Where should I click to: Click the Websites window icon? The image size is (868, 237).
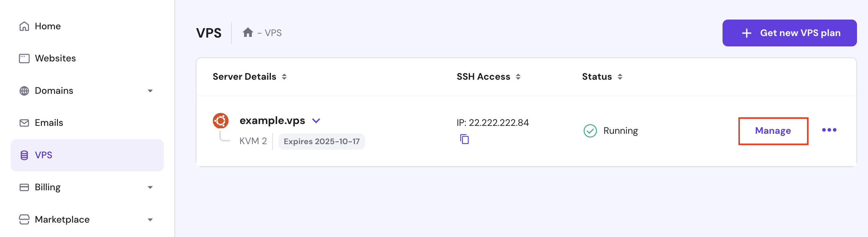click(24, 58)
